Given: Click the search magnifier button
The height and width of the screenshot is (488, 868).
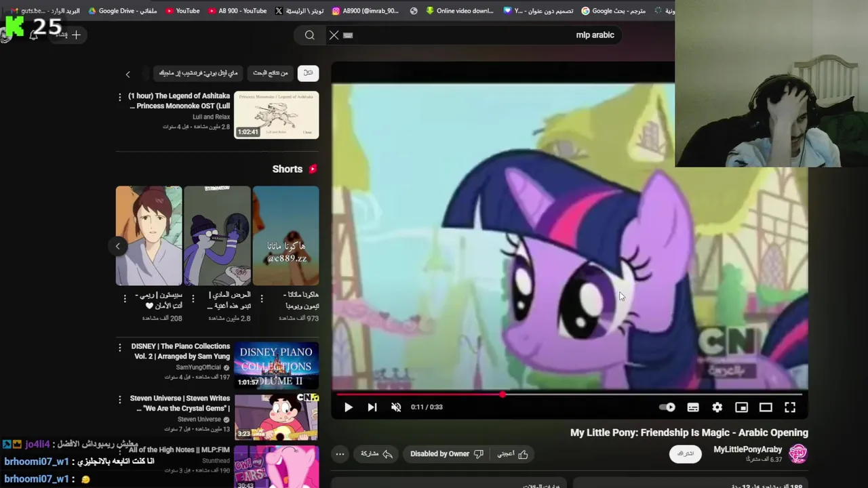Looking at the screenshot, I should pyautogui.click(x=310, y=35).
